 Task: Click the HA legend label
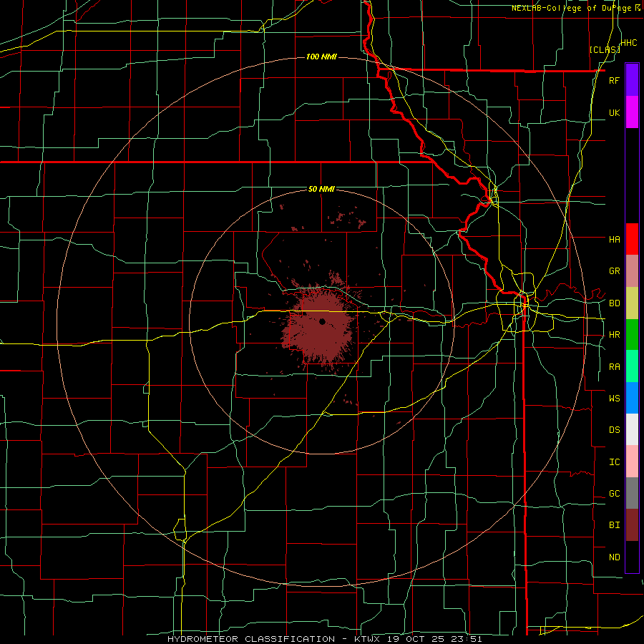(614, 239)
